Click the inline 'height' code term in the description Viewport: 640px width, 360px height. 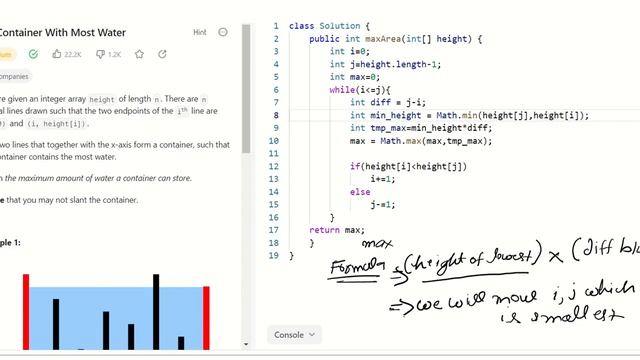point(102,99)
